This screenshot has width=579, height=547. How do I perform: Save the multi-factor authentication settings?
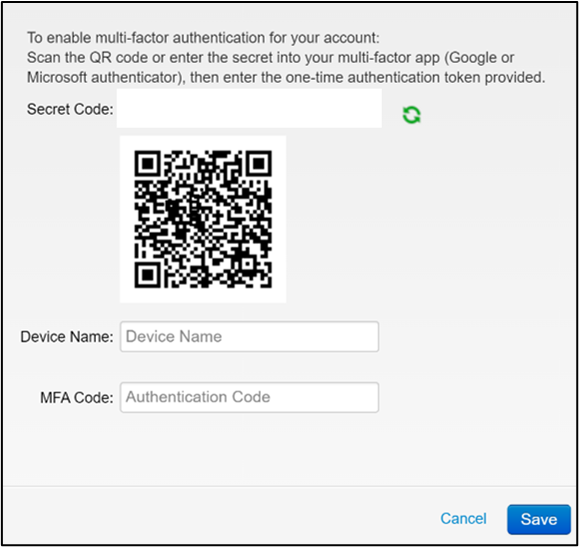point(539,519)
